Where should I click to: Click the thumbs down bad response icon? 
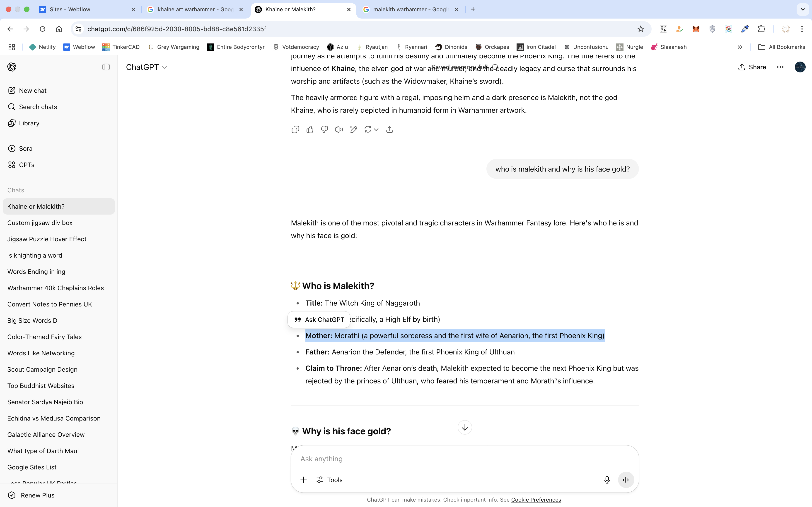click(324, 129)
